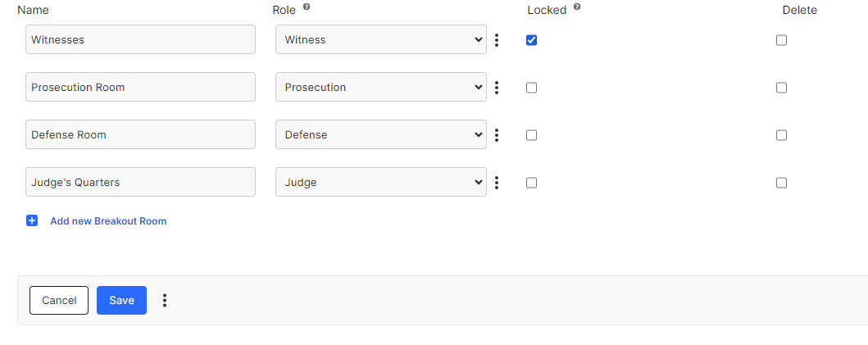Open the three-dot menu beside Witness role
Viewport: 868px width, 345px height.
[497, 40]
